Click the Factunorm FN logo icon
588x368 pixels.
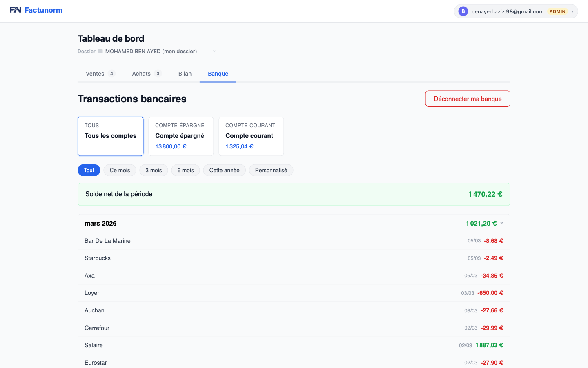tap(16, 10)
